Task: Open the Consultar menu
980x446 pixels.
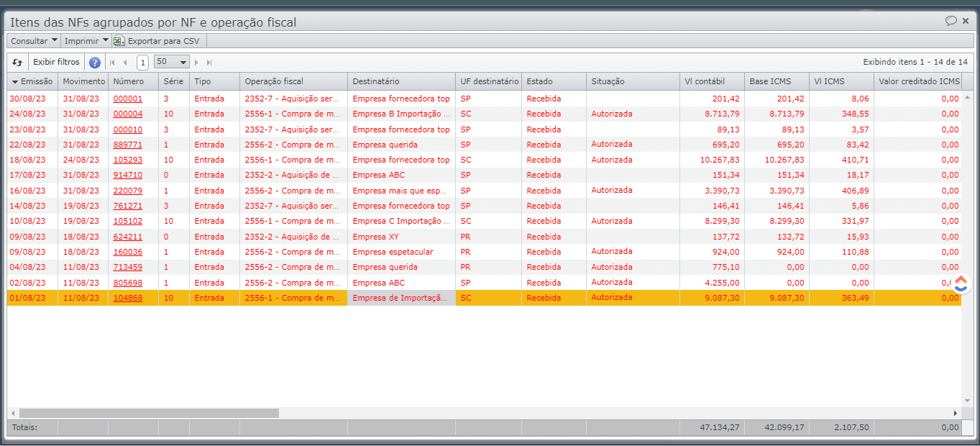Action: tap(33, 41)
